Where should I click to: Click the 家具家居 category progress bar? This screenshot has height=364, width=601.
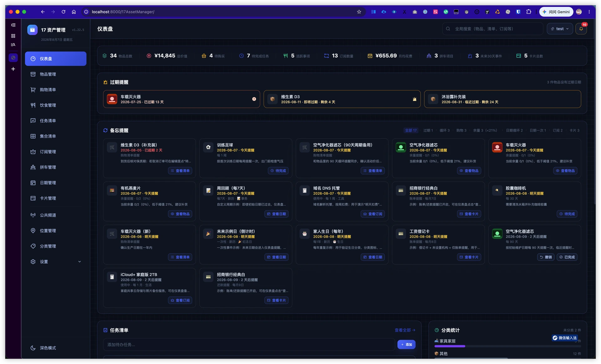point(507,346)
